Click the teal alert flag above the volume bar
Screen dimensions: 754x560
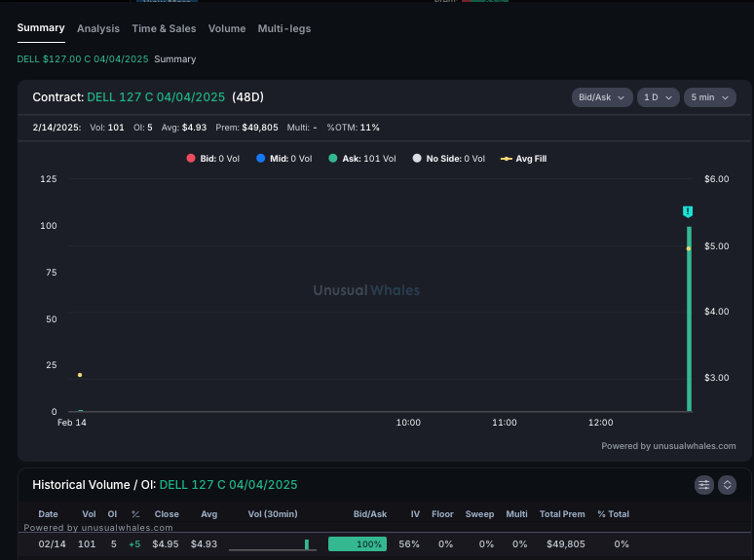tap(688, 211)
